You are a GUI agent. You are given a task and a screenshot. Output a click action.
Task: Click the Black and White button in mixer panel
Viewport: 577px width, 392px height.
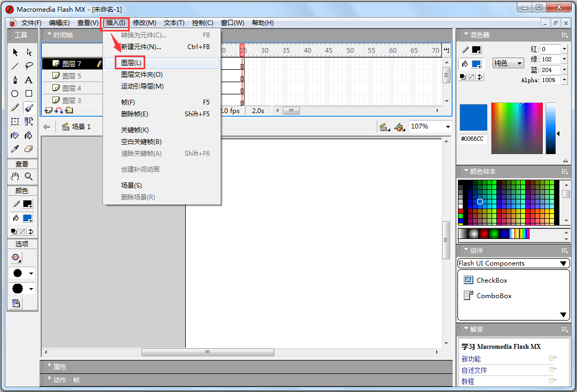463,77
